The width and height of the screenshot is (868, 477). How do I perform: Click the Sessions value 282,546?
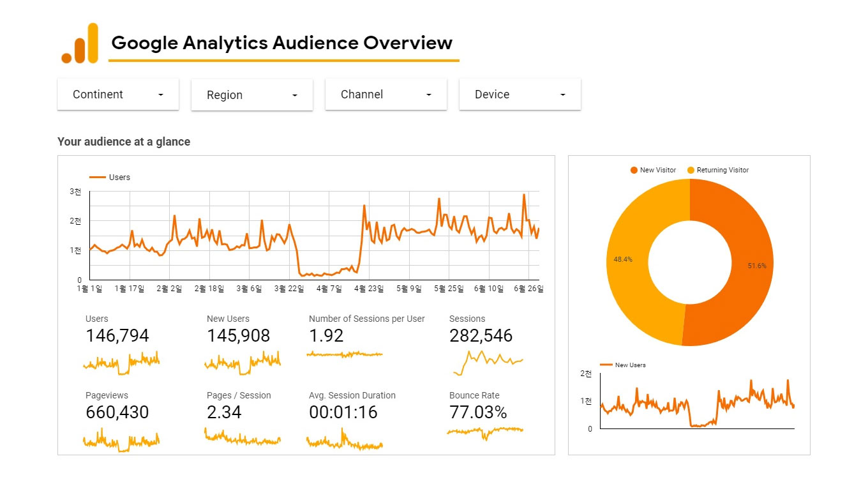pyautogui.click(x=481, y=336)
